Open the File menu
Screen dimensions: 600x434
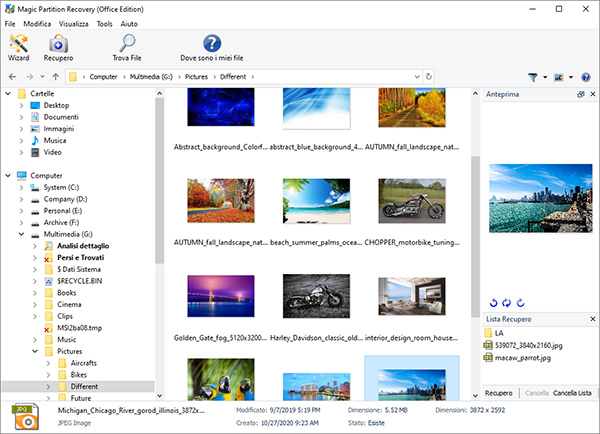[10, 24]
